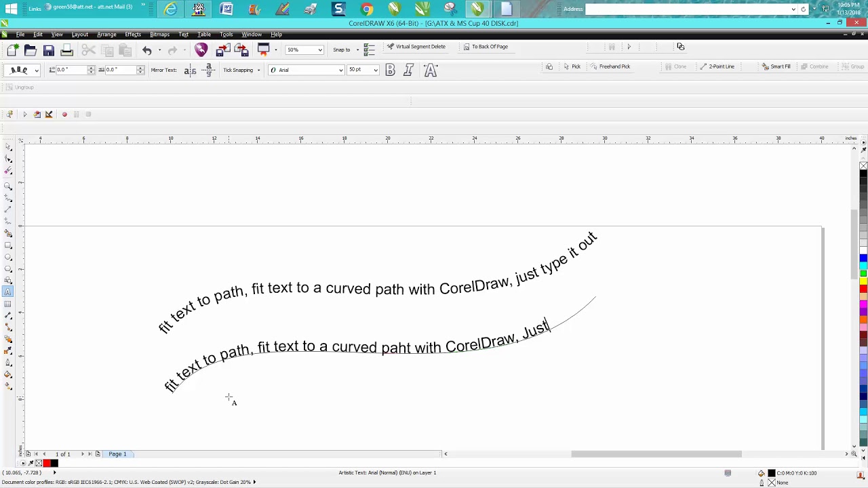The height and width of the screenshot is (488, 868).
Task: Select the Rectangle tool
Action: [x=8, y=245]
